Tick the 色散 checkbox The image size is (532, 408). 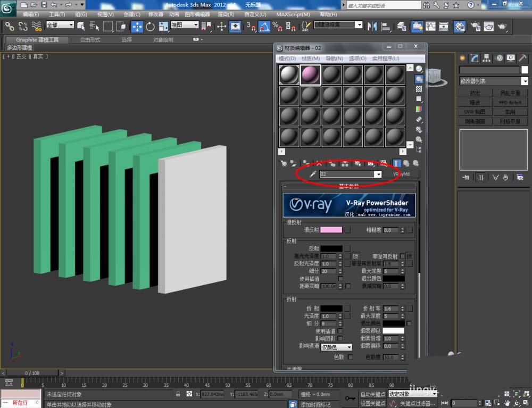click(x=351, y=357)
